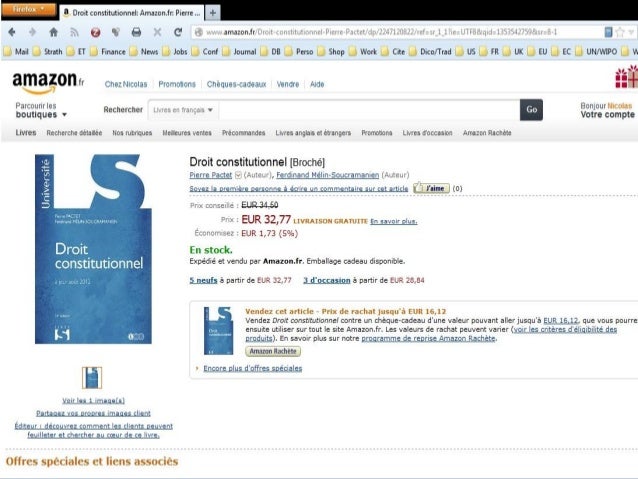Select Recherche détaillée menu item
This screenshot has height=479, width=638.
point(74,133)
